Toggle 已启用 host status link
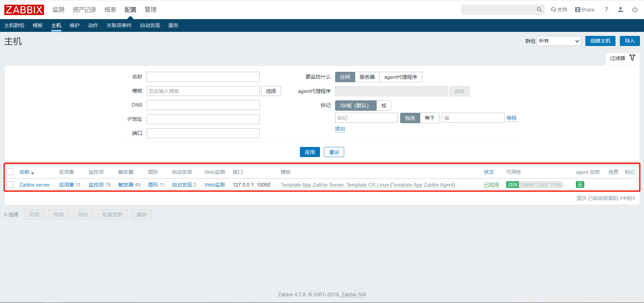The height and width of the screenshot is (303, 644). (x=491, y=185)
